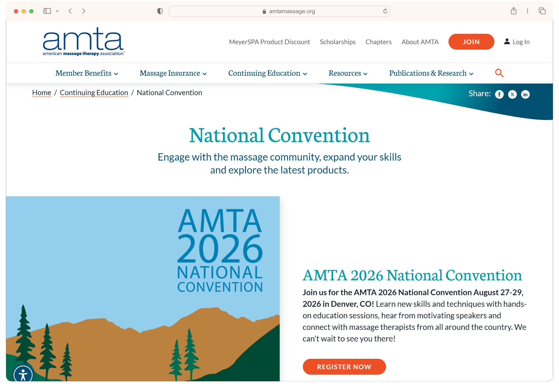Expand the Resources menu
The width and height of the screenshot is (559, 392).
[348, 73]
